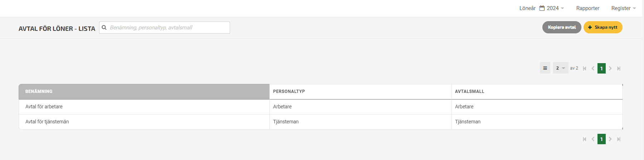Image resolution: width=644 pixels, height=160 pixels.
Task: Go to last page in bottom pager
Action: (x=619, y=139)
